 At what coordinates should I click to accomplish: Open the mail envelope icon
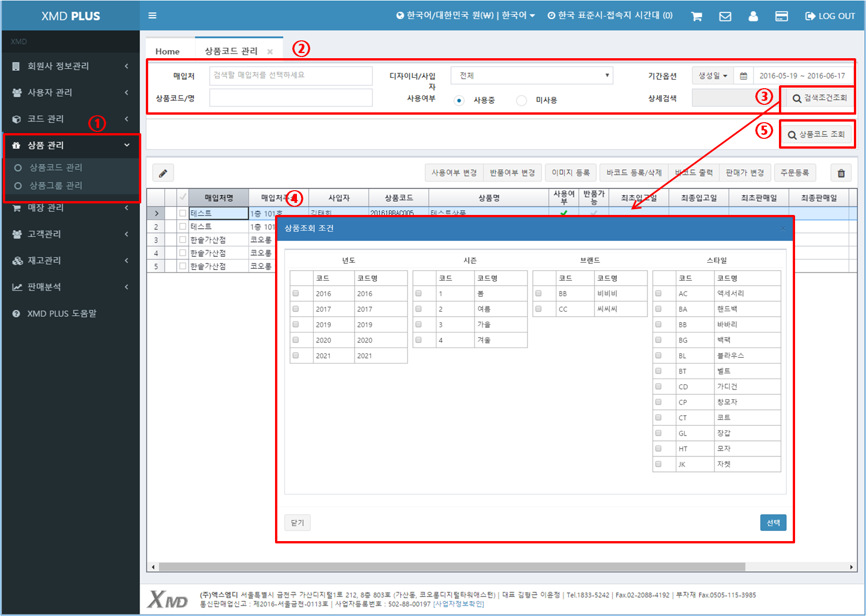[x=725, y=16]
